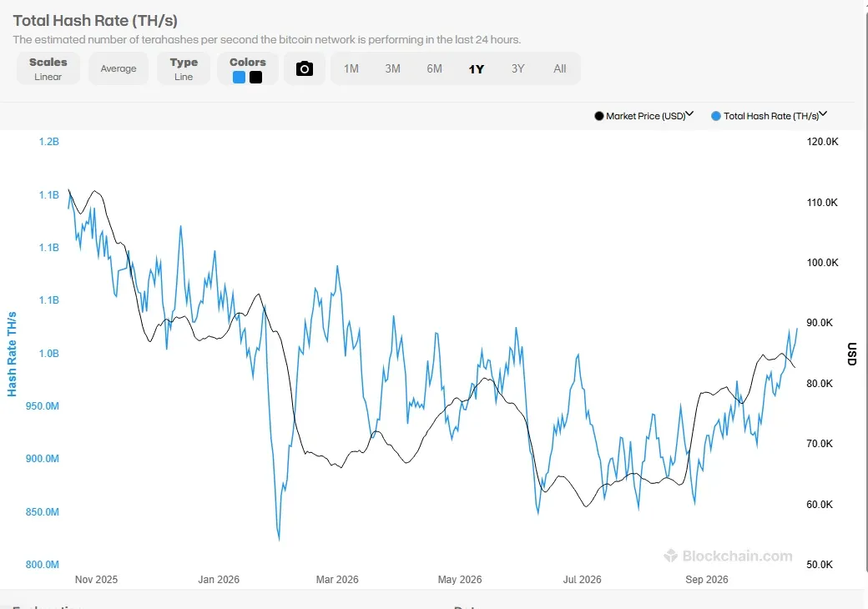This screenshot has width=868, height=609.
Task: Click the Hash Rate TH/s axis title
Action: [12, 354]
